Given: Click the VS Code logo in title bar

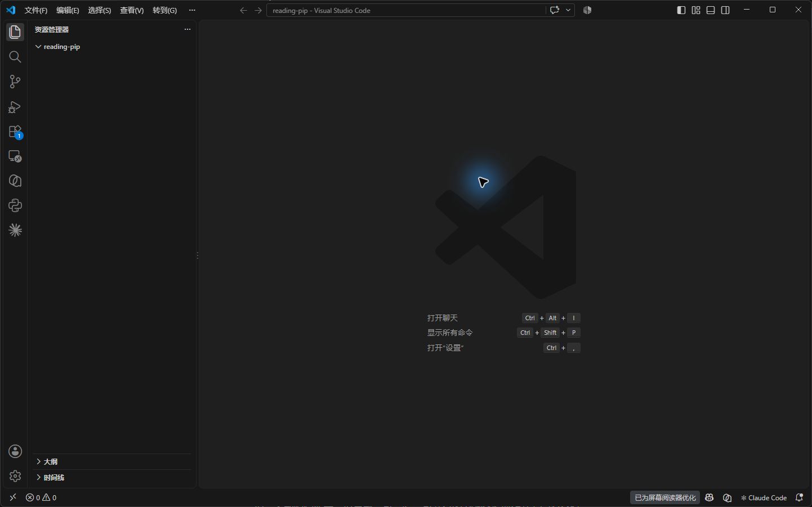Looking at the screenshot, I should click(x=11, y=10).
